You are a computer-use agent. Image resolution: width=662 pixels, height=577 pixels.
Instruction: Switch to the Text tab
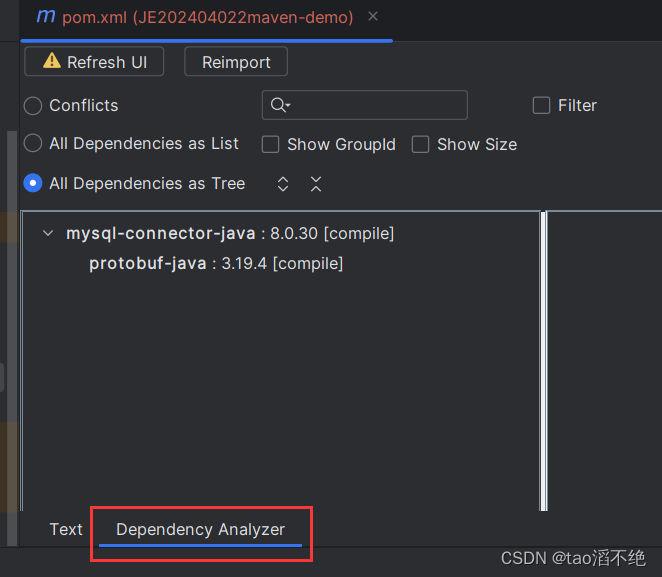click(x=66, y=529)
